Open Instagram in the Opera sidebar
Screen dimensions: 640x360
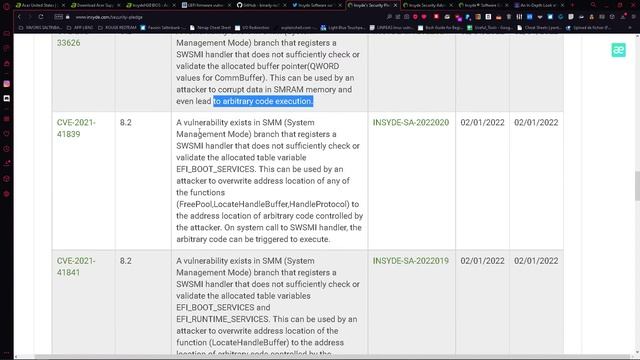[7, 84]
